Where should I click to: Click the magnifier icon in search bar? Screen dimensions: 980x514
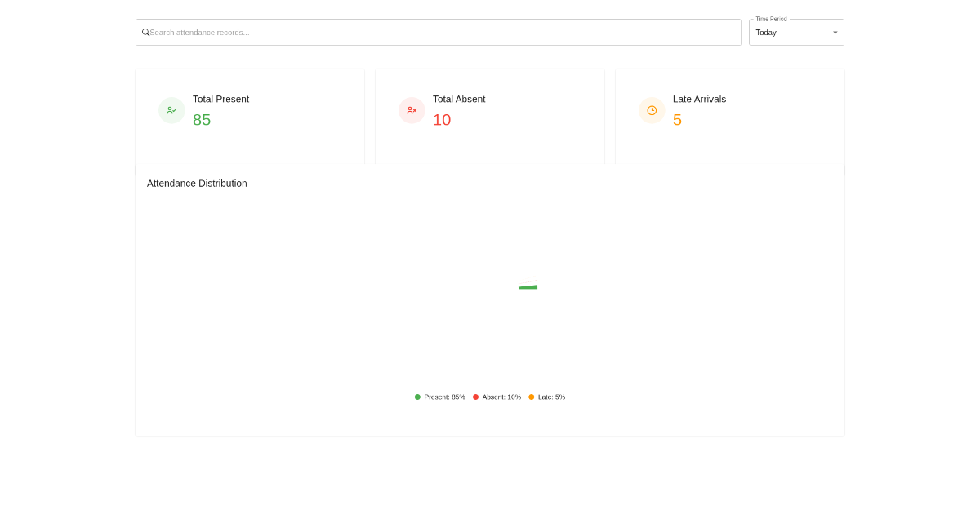coord(145,33)
